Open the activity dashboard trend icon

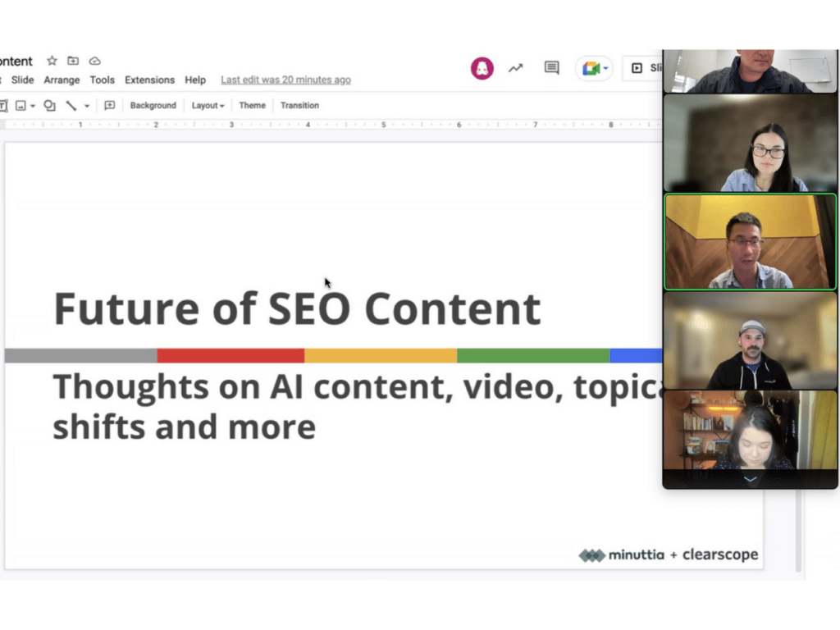[515, 68]
